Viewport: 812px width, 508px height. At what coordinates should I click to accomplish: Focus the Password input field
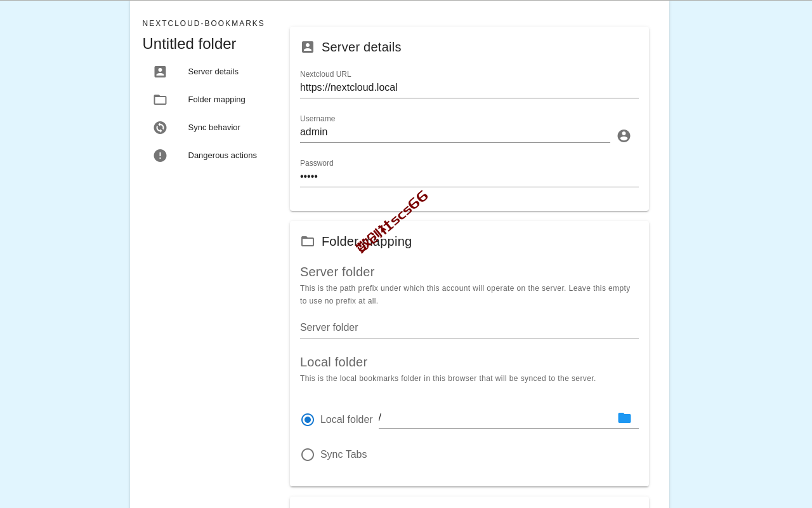click(x=469, y=177)
